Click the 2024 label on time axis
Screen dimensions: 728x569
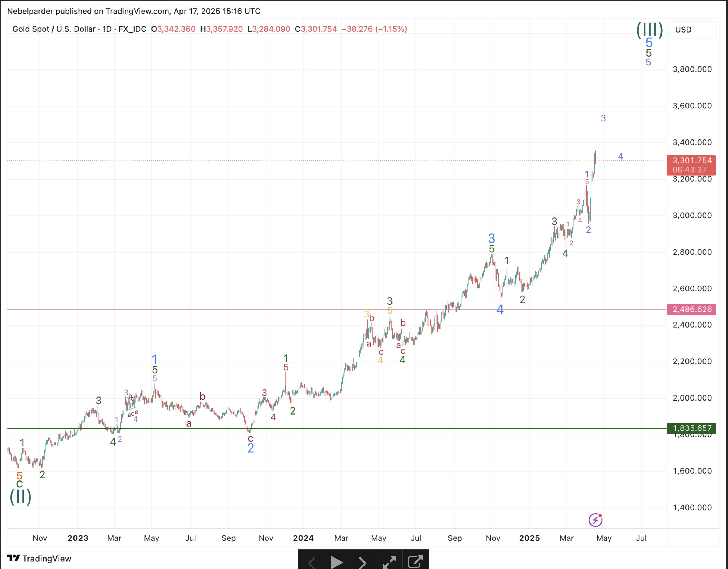(x=303, y=538)
